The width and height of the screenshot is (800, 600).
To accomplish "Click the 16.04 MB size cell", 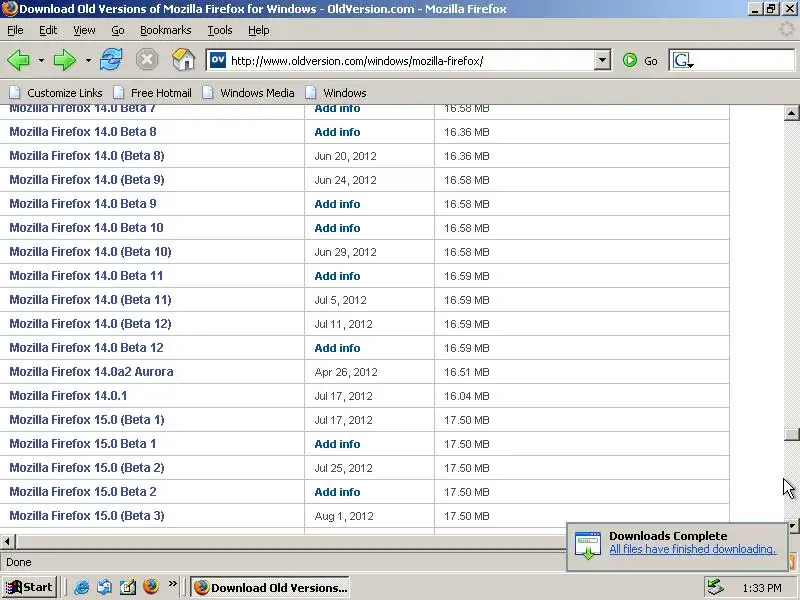I will pyautogui.click(x=466, y=396).
